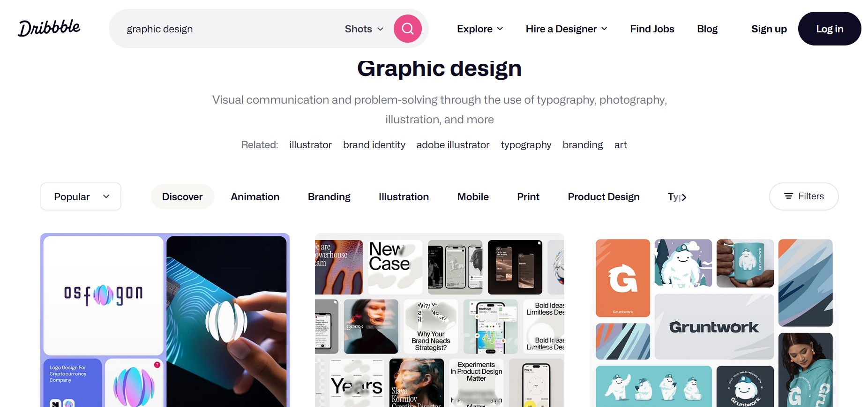Click the Sign up link
The width and height of the screenshot is (868, 407).
point(769,29)
